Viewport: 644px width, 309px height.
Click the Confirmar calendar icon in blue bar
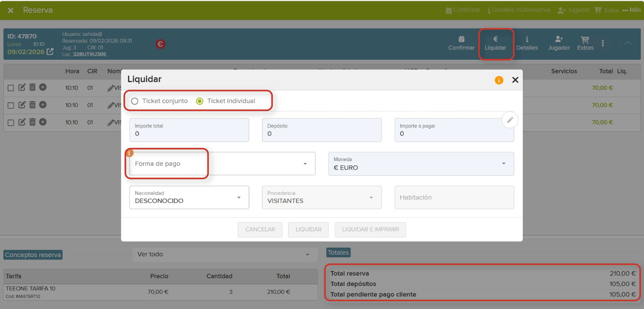(x=461, y=39)
